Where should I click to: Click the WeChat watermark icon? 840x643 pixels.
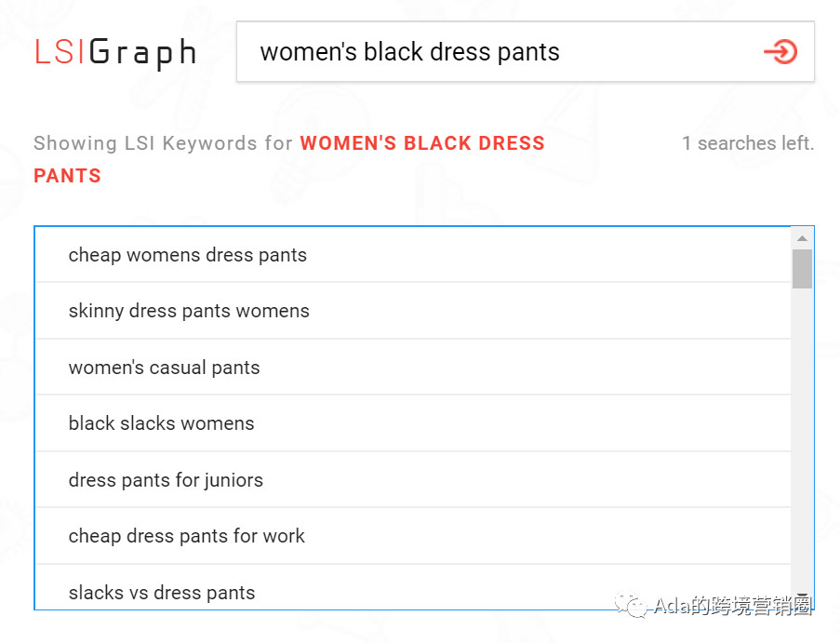click(636, 607)
